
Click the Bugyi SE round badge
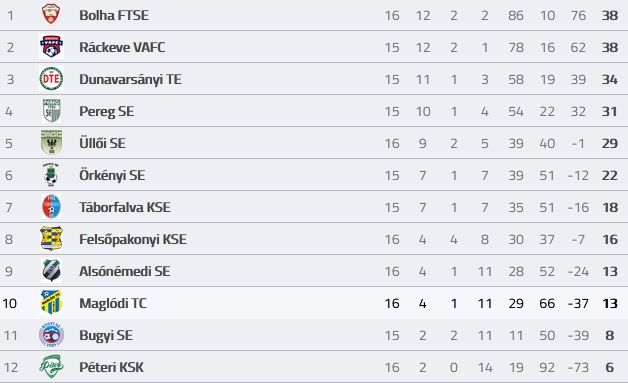tap(51, 335)
